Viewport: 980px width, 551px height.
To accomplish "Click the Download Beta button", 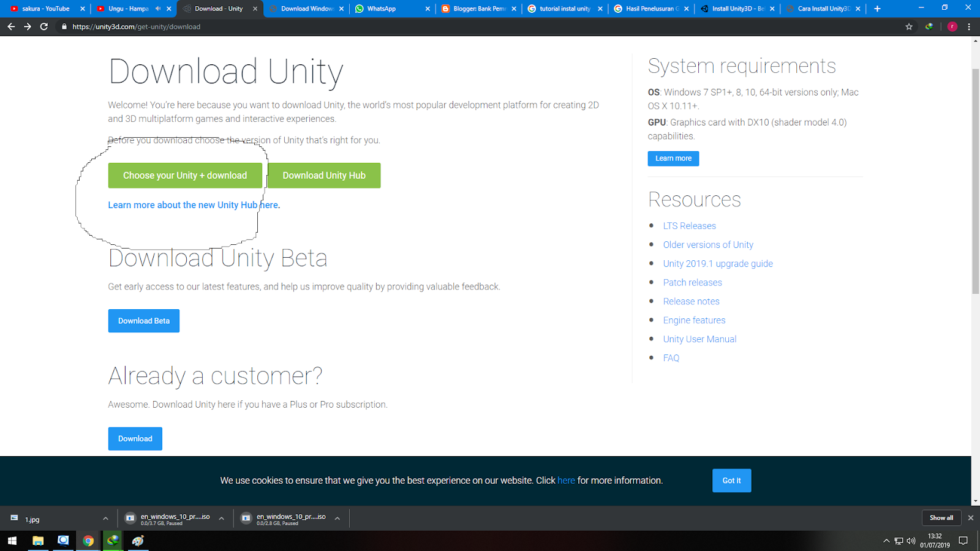I will tap(144, 321).
